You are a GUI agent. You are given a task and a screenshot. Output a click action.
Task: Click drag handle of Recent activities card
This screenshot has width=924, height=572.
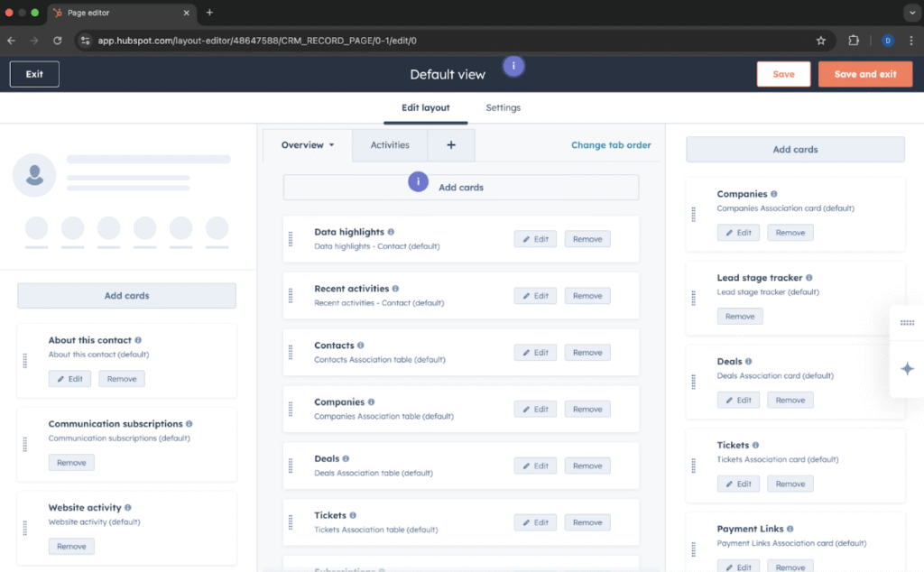click(291, 295)
